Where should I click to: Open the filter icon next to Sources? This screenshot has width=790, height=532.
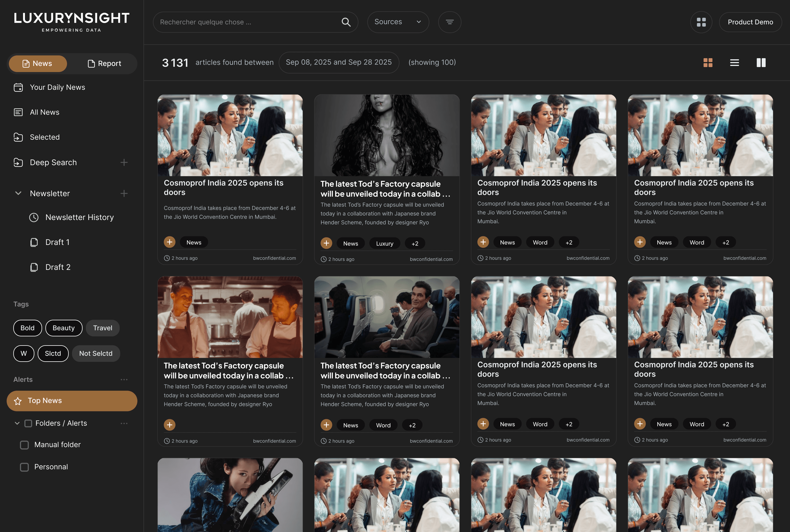tap(450, 22)
